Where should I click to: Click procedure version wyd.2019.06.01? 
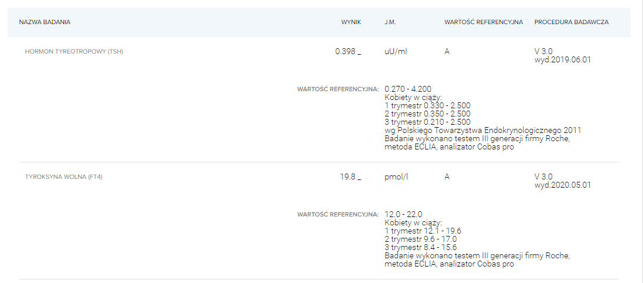click(562, 60)
